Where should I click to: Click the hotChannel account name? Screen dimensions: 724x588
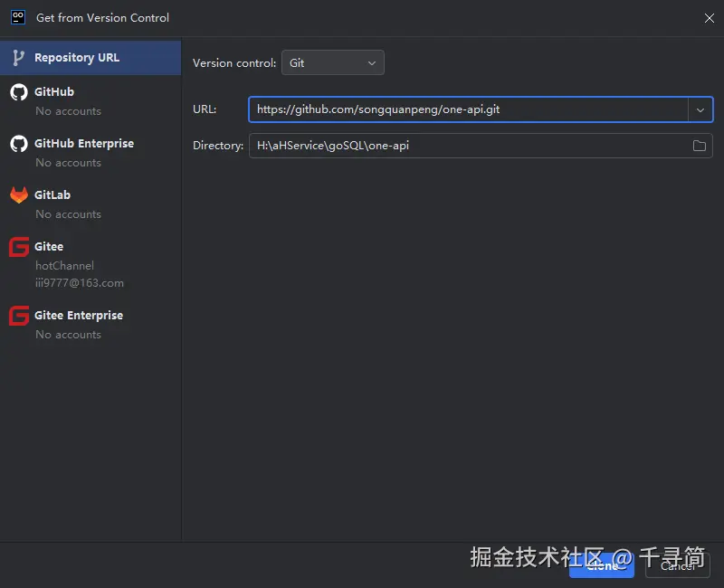tap(64, 266)
